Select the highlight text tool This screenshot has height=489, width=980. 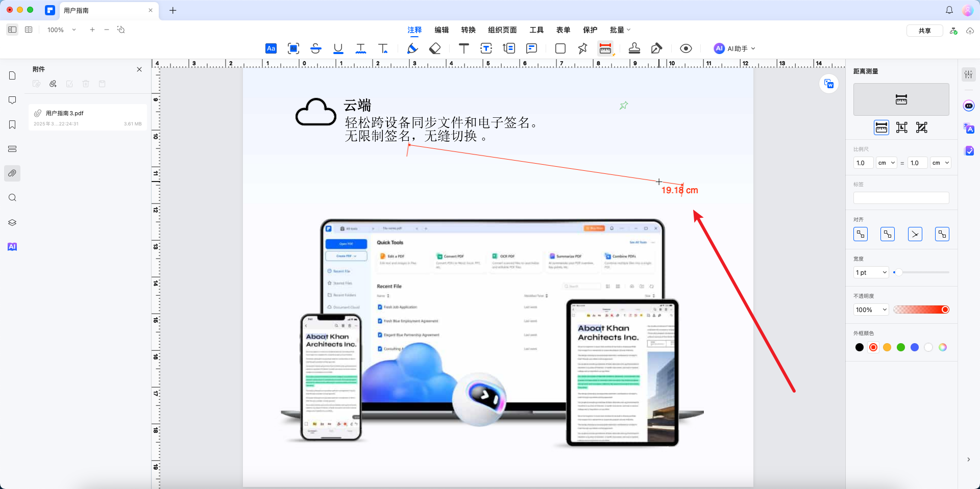[x=271, y=48]
